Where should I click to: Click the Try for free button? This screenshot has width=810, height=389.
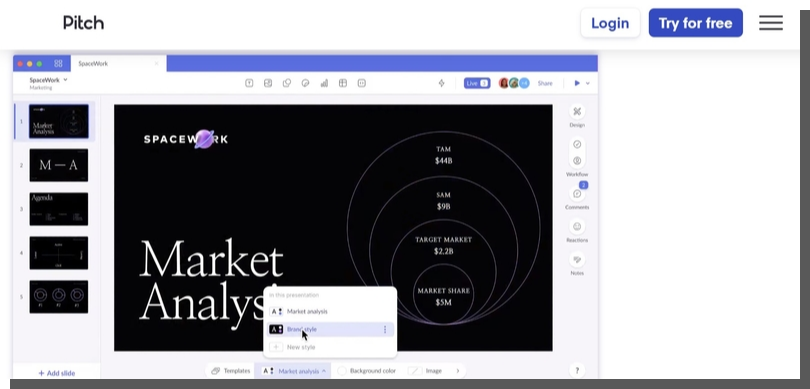695,23
